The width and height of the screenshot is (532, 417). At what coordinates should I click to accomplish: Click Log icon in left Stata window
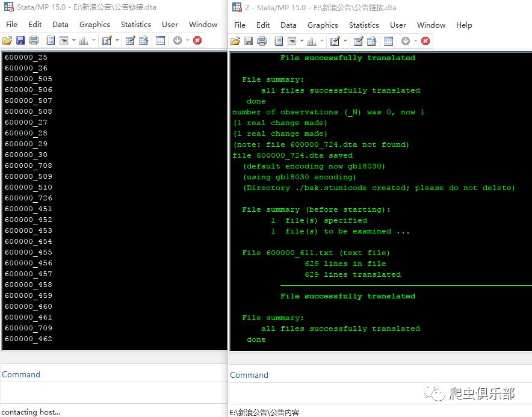click(x=51, y=41)
